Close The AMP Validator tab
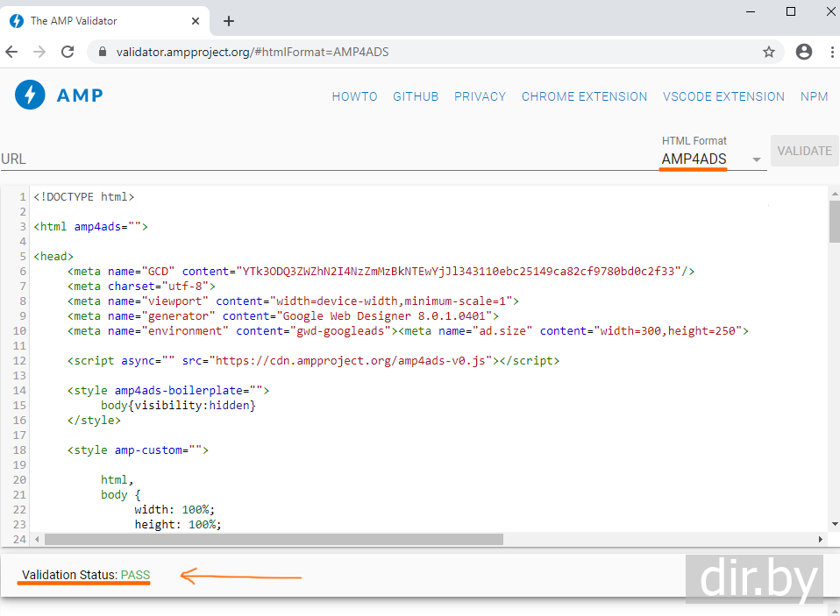 [193, 21]
